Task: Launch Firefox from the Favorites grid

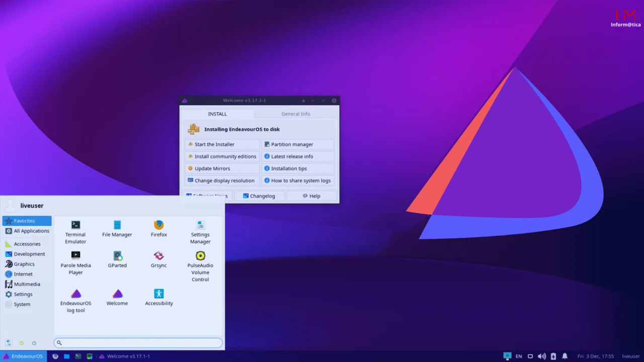Action: click(x=158, y=228)
